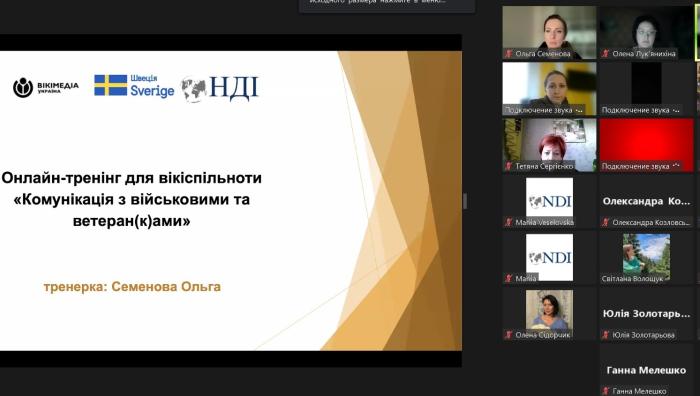Select Mariia Veselovska NDI logo tile
The height and width of the screenshot is (396, 700).
pyautogui.click(x=549, y=201)
